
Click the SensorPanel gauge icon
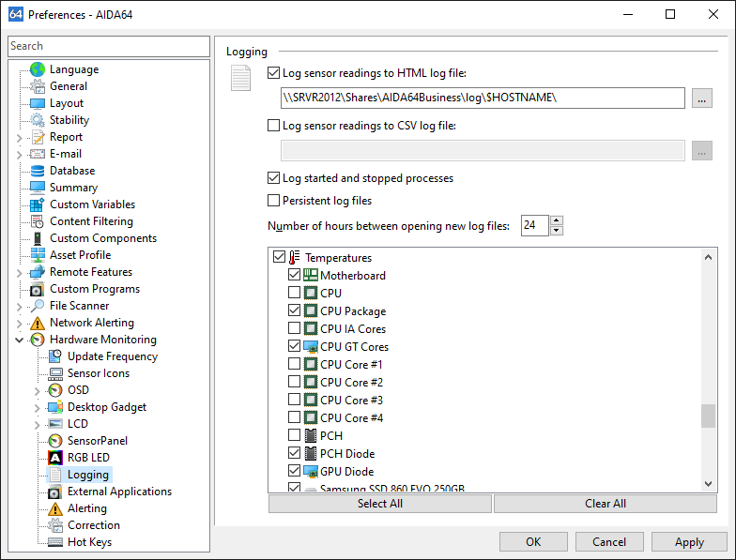pyautogui.click(x=55, y=441)
